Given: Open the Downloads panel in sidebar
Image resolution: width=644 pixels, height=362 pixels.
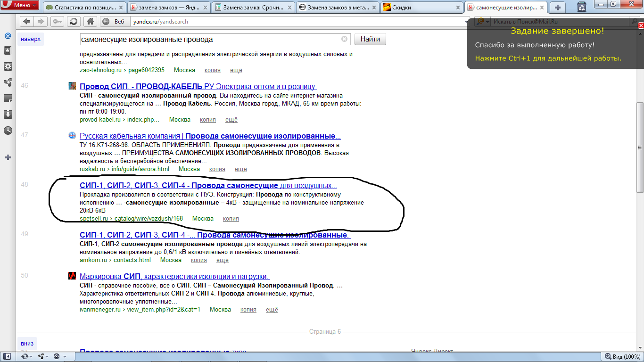Looking at the screenshot, I should tap(8, 115).
